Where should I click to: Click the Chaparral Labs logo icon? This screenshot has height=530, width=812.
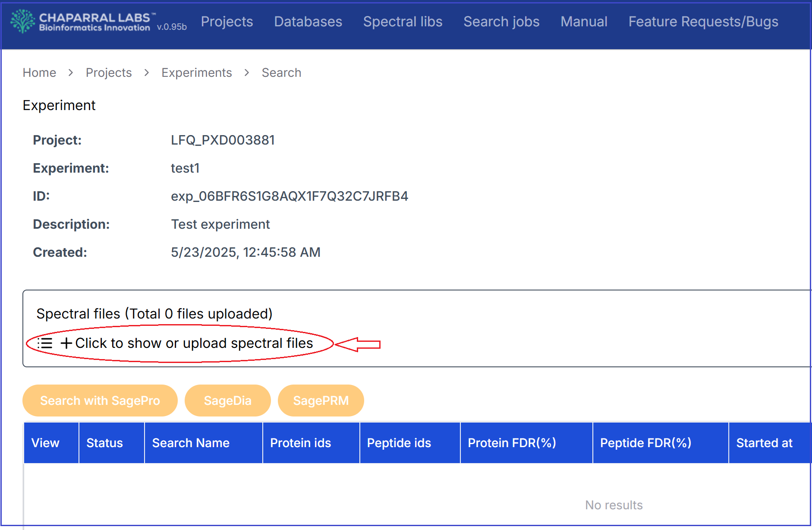tap(22, 21)
